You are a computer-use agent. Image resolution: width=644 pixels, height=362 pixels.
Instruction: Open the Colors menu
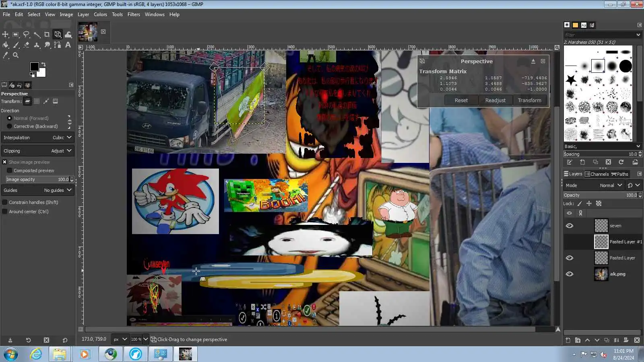(100, 14)
